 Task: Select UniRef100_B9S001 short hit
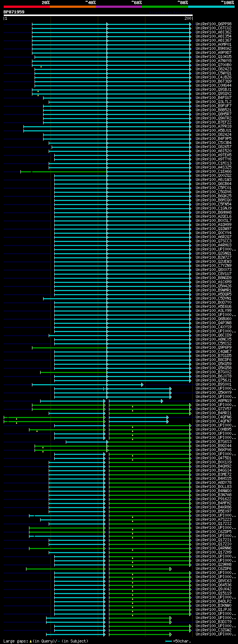213,384
